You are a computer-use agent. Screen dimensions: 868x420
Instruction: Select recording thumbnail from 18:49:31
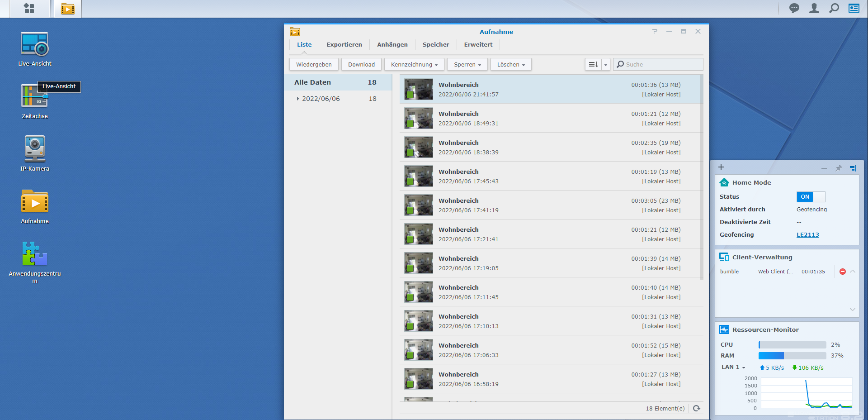[419, 118]
